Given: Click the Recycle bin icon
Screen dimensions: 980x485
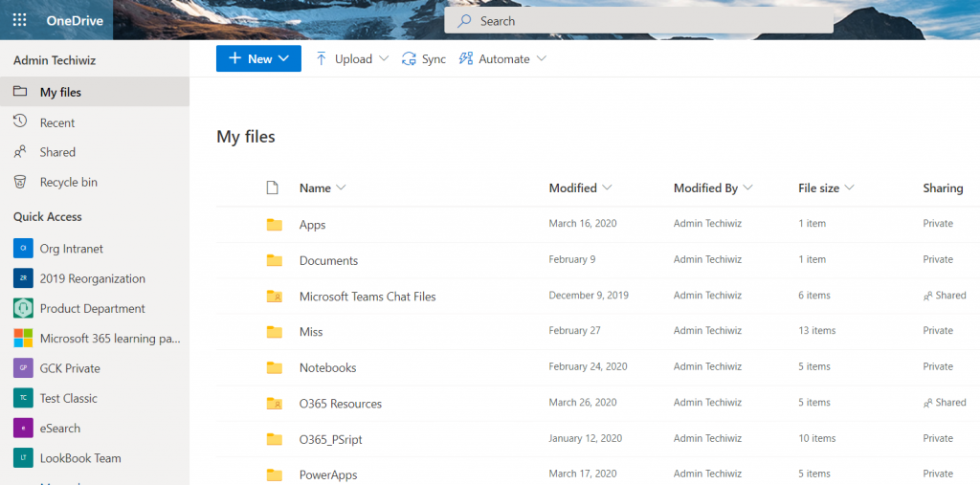Looking at the screenshot, I should 20,182.
